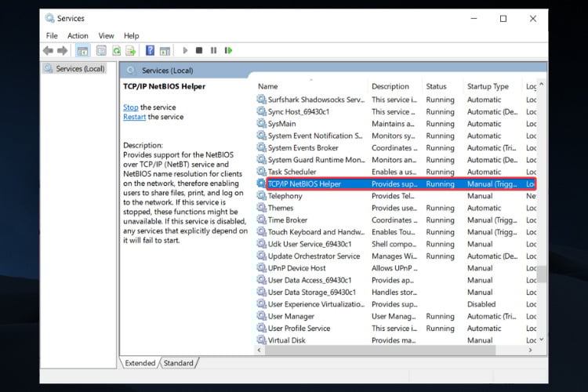Open the Action menu
The image size is (588, 392).
coord(78,35)
